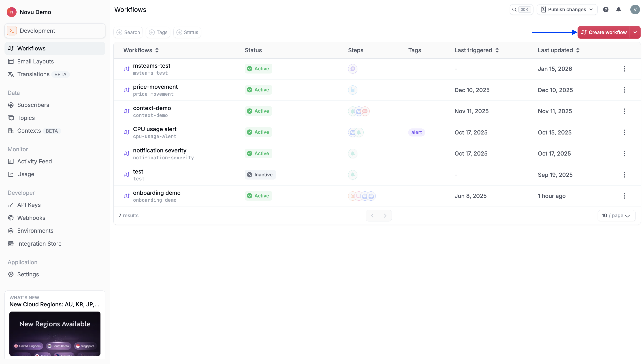Open the Translations beta section
This screenshot has width=644, height=364.
coord(34,74)
